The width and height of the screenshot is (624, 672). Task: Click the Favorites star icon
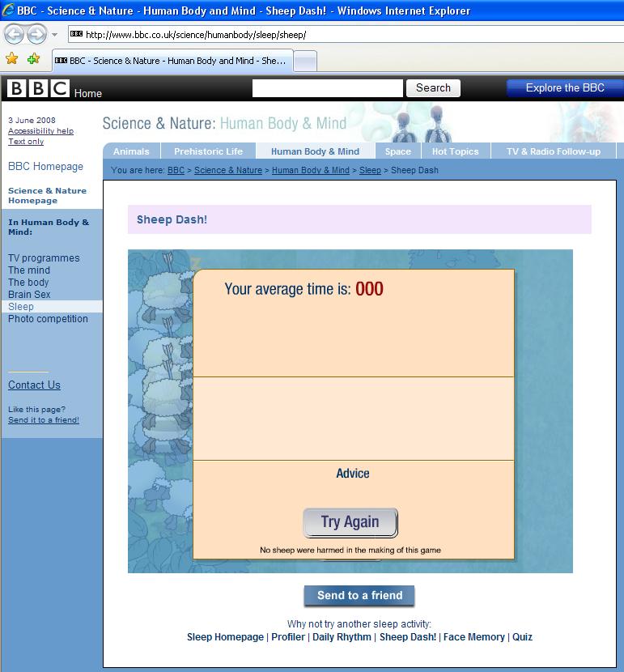click(x=12, y=58)
